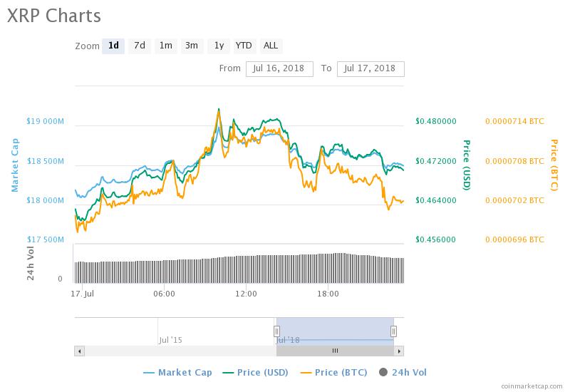The height and width of the screenshot is (392, 570).
Task: Click the navigator left scroll arrow
Action: click(x=80, y=351)
